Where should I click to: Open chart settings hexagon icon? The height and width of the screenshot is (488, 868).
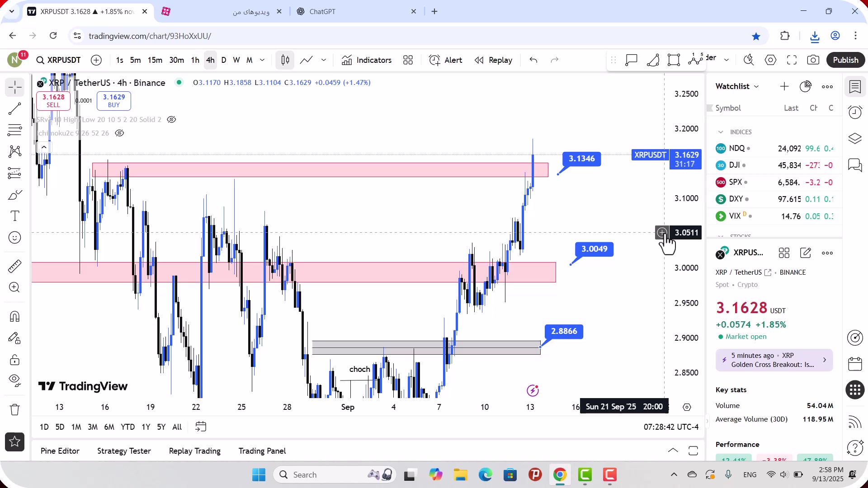[x=771, y=60]
